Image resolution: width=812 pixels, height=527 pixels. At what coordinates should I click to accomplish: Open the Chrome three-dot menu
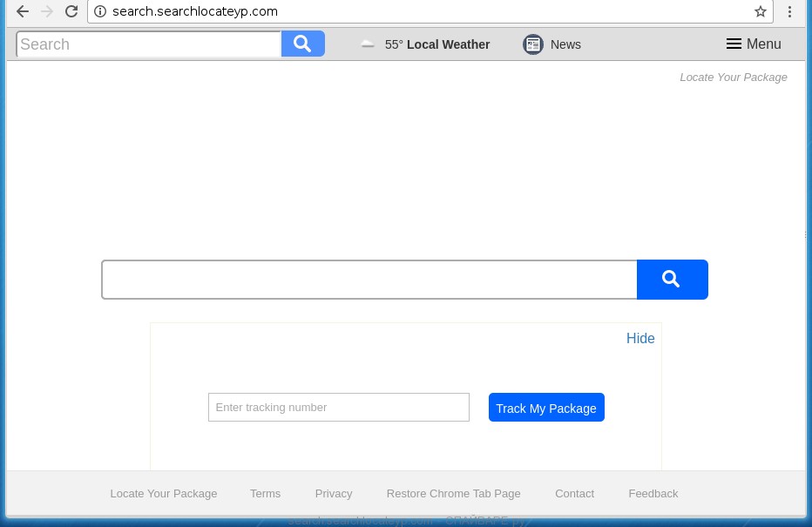tap(790, 11)
